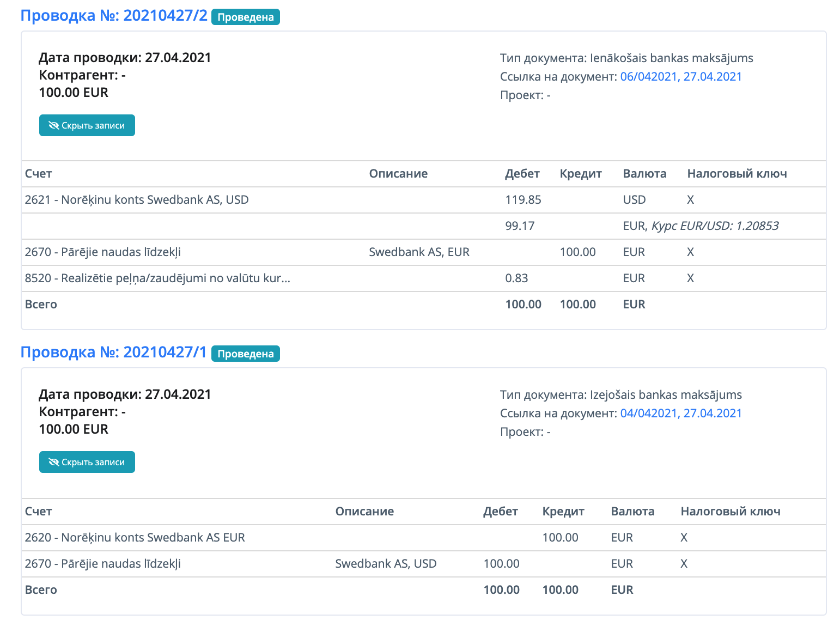This screenshot has height=620, width=840.
Task: Select the 2620 Norēķinu konts Swedbank AS EUR row
Action: click(135, 538)
